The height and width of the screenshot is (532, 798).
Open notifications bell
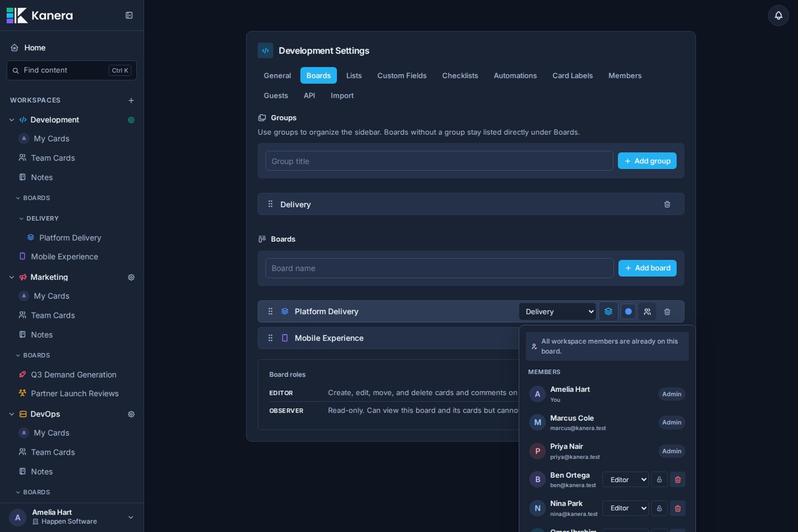pos(779,16)
